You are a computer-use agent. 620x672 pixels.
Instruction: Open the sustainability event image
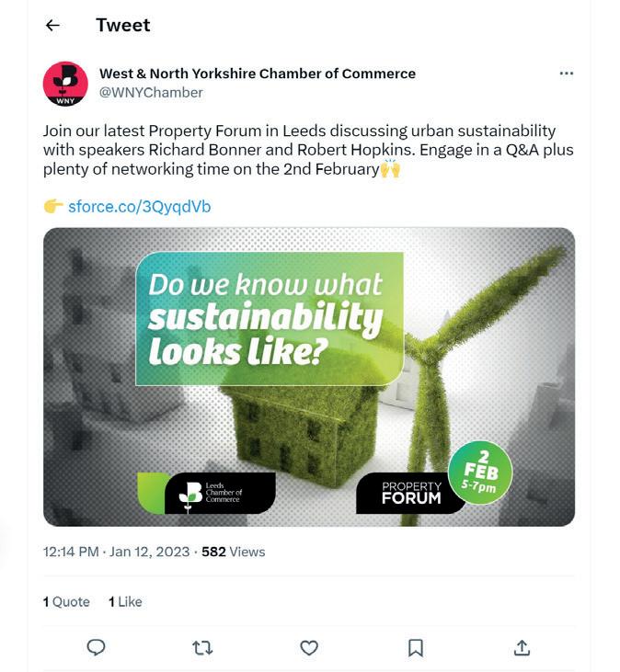309,377
